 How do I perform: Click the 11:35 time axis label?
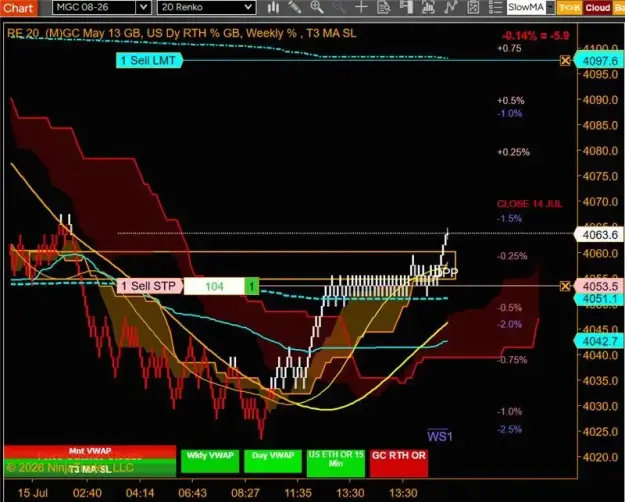298,493
